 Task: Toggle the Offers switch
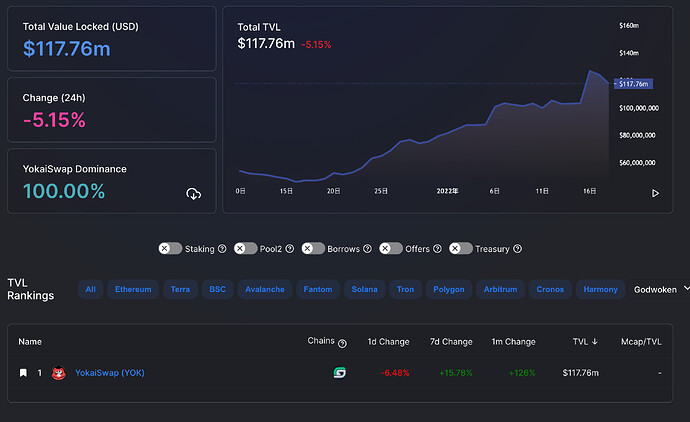pyautogui.click(x=391, y=248)
